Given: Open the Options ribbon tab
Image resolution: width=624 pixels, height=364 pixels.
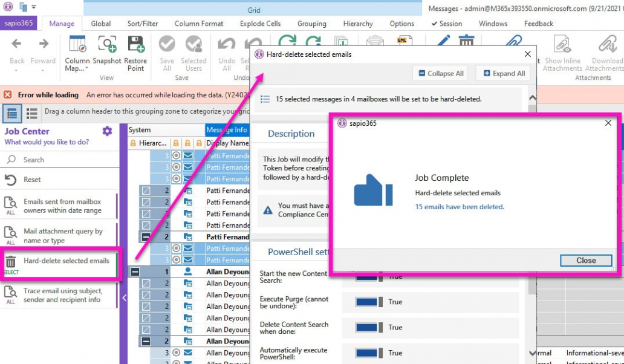Looking at the screenshot, I should (x=402, y=24).
